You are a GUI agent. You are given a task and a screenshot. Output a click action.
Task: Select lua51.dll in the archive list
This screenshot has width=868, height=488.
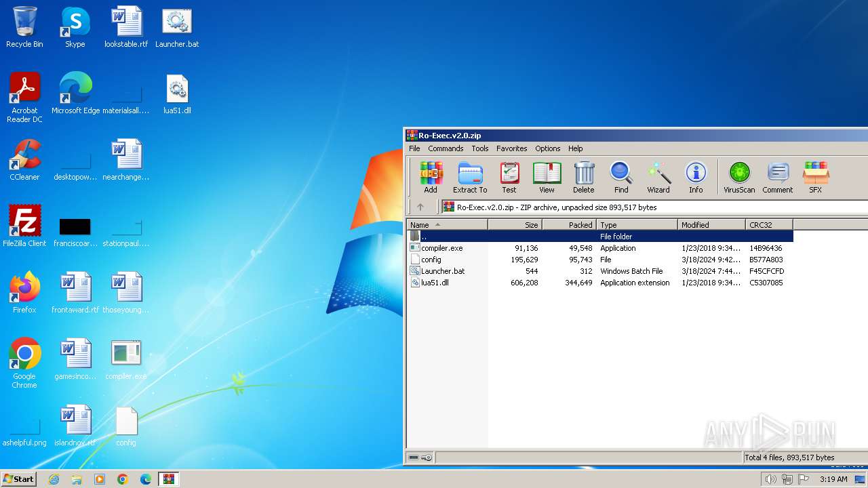pyautogui.click(x=600, y=283)
